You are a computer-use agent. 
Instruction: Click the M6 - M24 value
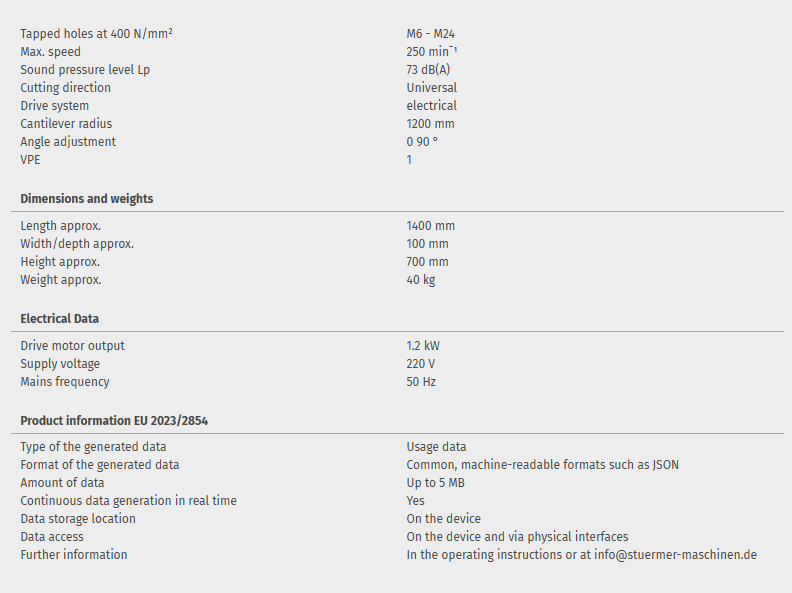pyautogui.click(x=431, y=34)
